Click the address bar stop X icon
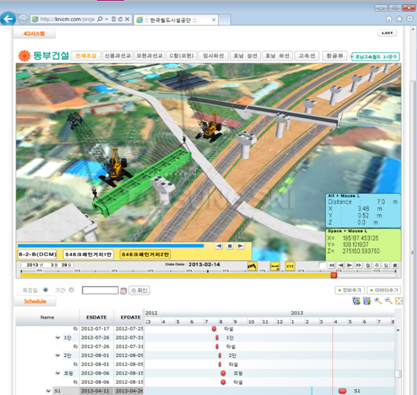 point(127,19)
